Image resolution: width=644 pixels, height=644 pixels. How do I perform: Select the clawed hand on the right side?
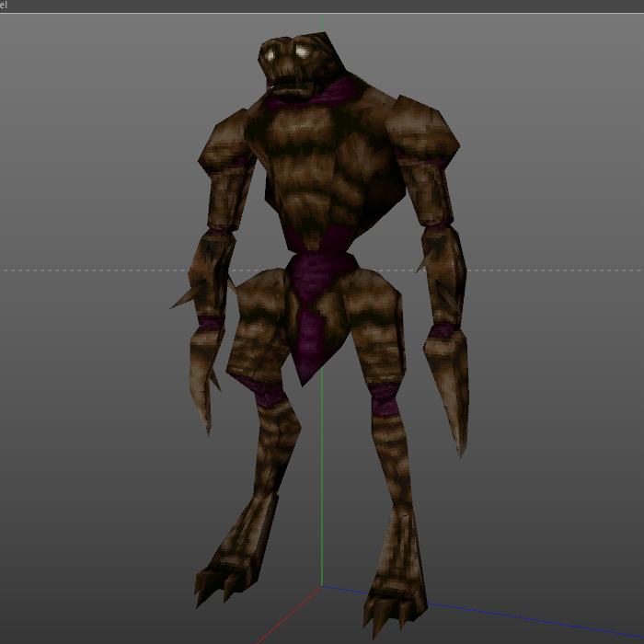tap(448, 386)
